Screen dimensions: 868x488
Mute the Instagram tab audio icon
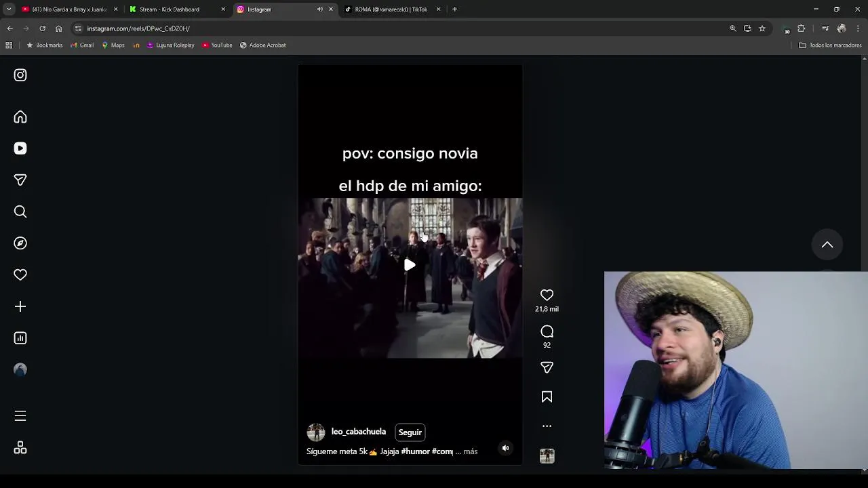[x=319, y=9]
